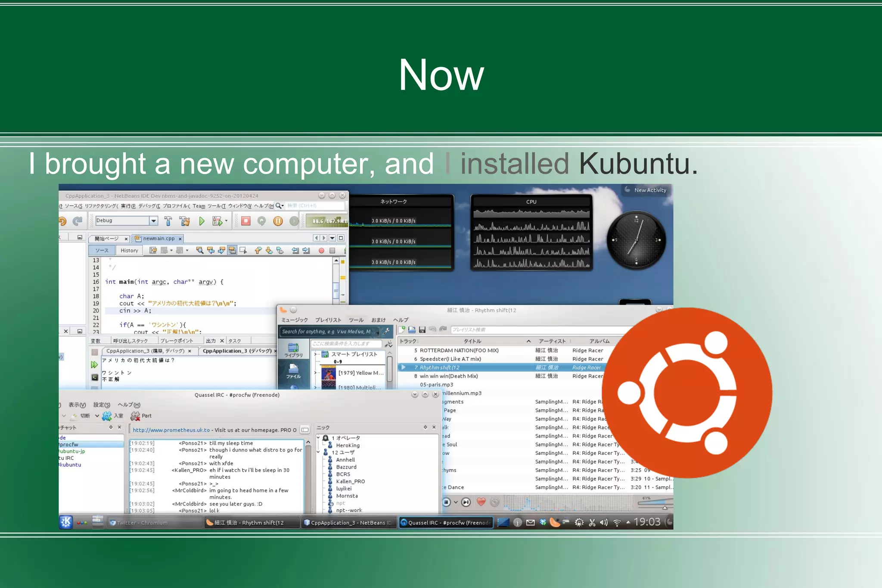
Task: Select #kubuntu channel in Quassel chat list
Action: [70, 465]
